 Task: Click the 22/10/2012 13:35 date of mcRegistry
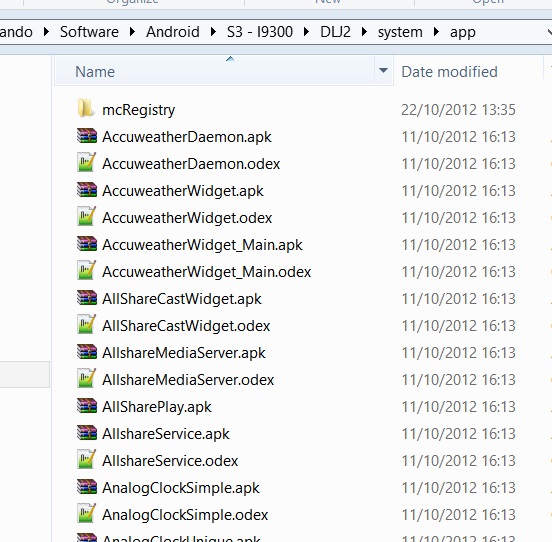(458, 110)
